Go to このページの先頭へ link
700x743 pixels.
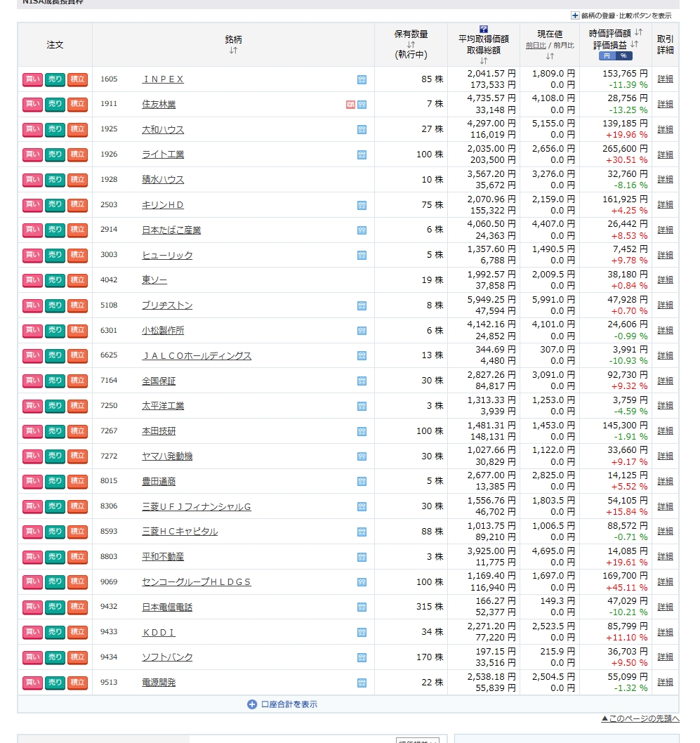click(x=640, y=719)
